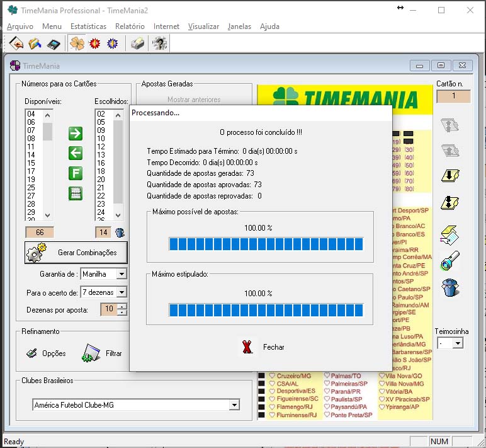Increase Dezenas por aposta stepper up
Viewport: 486px width, 448px height.
[122, 306]
